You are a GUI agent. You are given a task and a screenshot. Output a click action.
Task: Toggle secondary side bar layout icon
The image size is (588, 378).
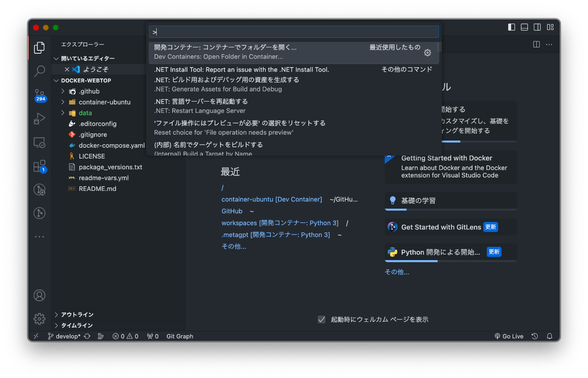pos(537,27)
